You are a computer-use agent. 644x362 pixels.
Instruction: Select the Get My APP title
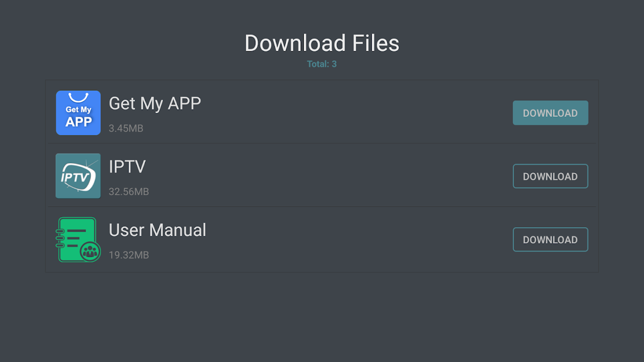tap(155, 104)
